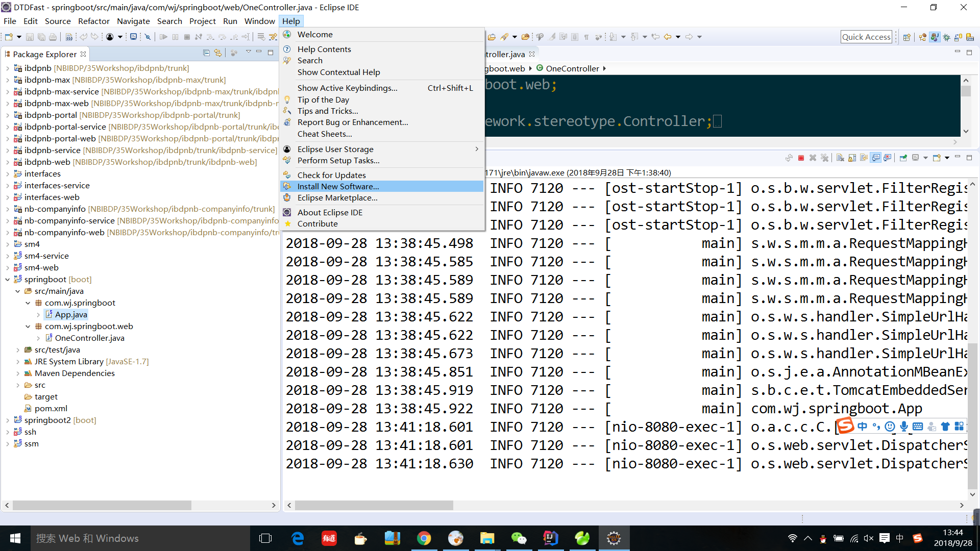980x551 pixels.
Task: Click Remove All Terminated Launches icon in Console
Action: click(x=824, y=158)
